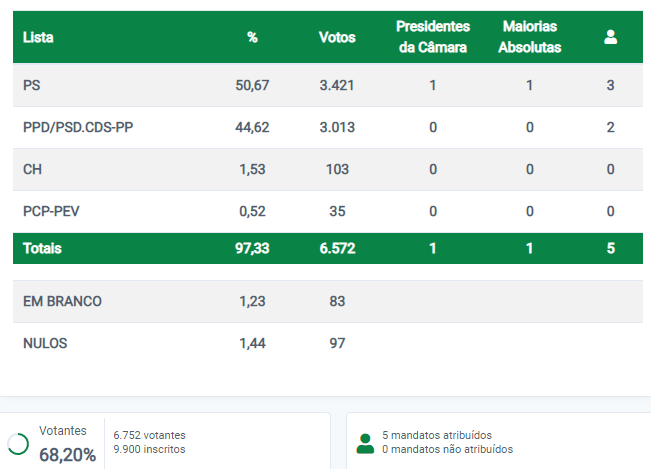This screenshot has height=469, width=651.
Task: Select the Lista column header
Action: [38, 37]
